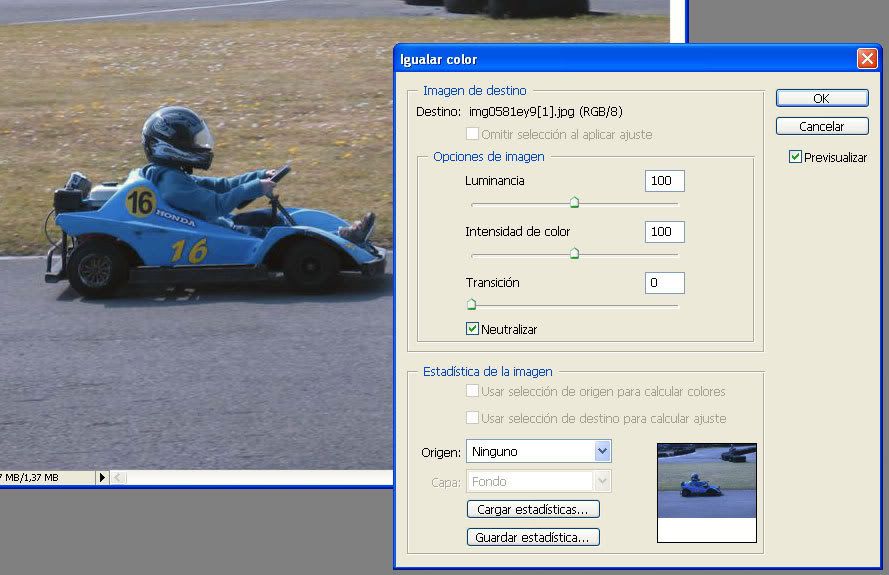Click the document horizontal scrollbar left arrow
The height and width of the screenshot is (575, 889).
[x=118, y=477]
